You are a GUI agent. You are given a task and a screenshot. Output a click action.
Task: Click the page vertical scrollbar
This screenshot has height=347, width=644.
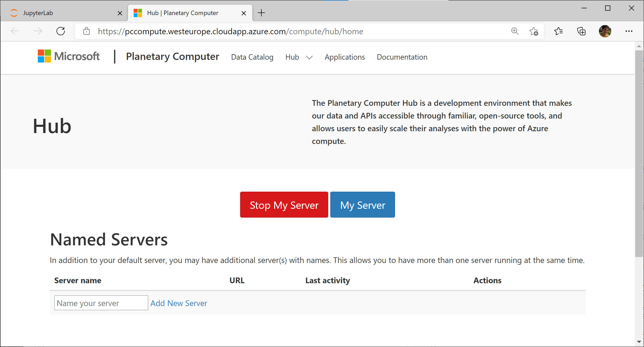pyautogui.click(x=639, y=153)
